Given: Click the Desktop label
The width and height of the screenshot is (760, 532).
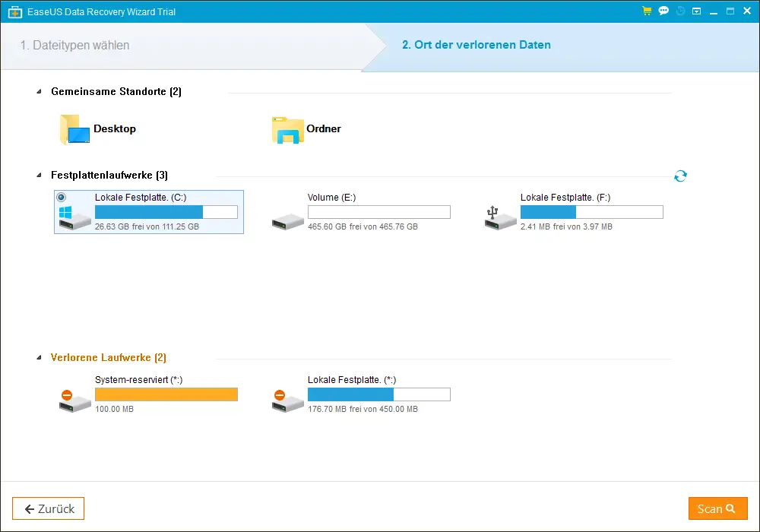Looking at the screenshot, I should [115, 129].
